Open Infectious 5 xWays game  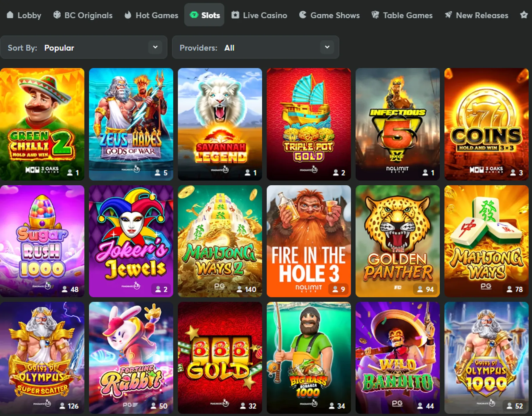pos(398,124)
